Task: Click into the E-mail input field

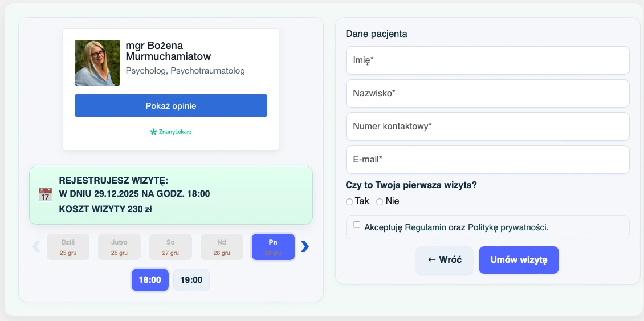Action: (x=487, y=160)
